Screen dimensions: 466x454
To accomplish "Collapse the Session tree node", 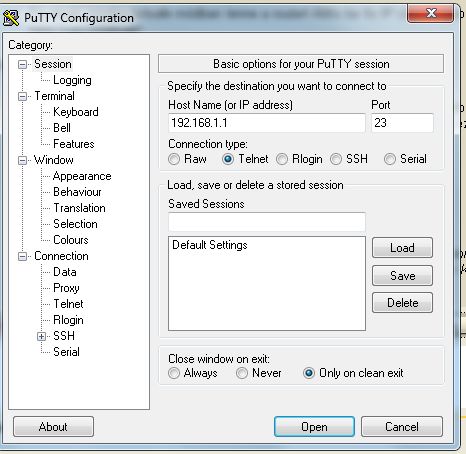I will point(22,64).
